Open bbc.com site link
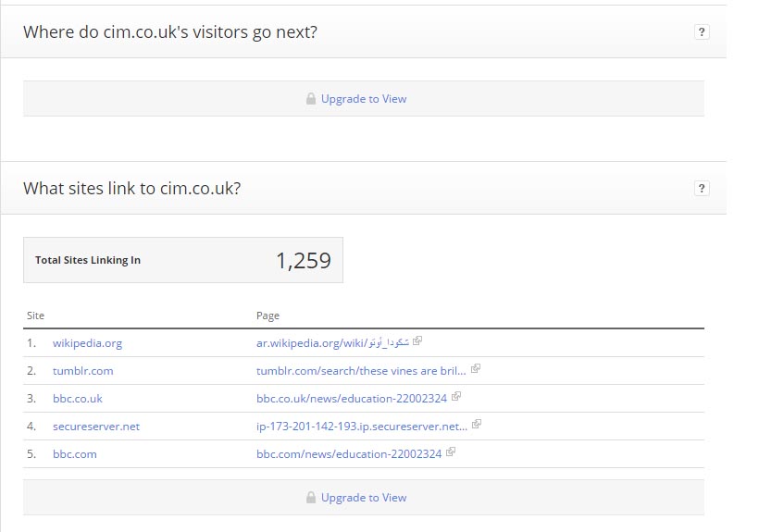The height and width of the screenshot is (532, 759). point(75,454)
